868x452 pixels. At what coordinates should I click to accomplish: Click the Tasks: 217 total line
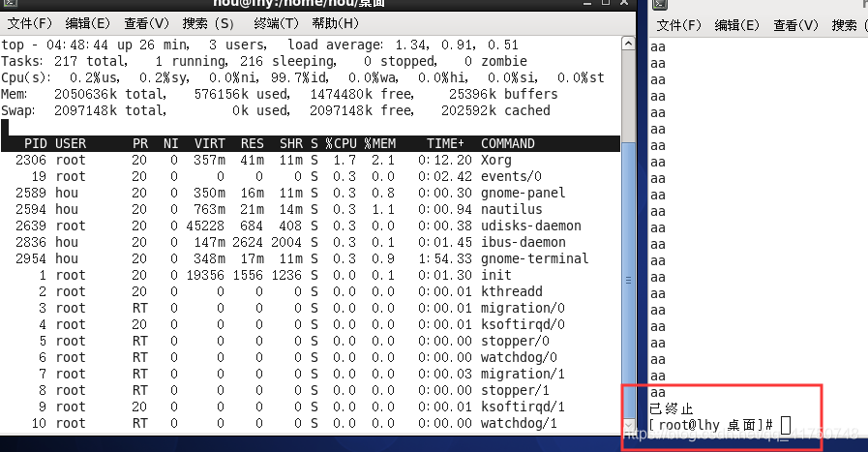[264, 61]
